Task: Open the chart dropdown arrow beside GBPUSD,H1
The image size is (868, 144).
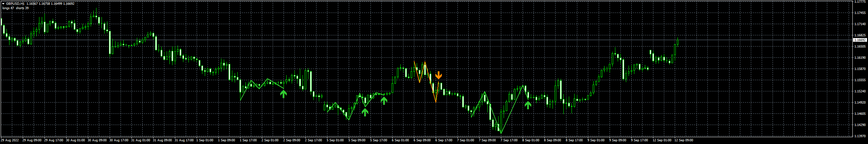Action: (x=3, y=3)
